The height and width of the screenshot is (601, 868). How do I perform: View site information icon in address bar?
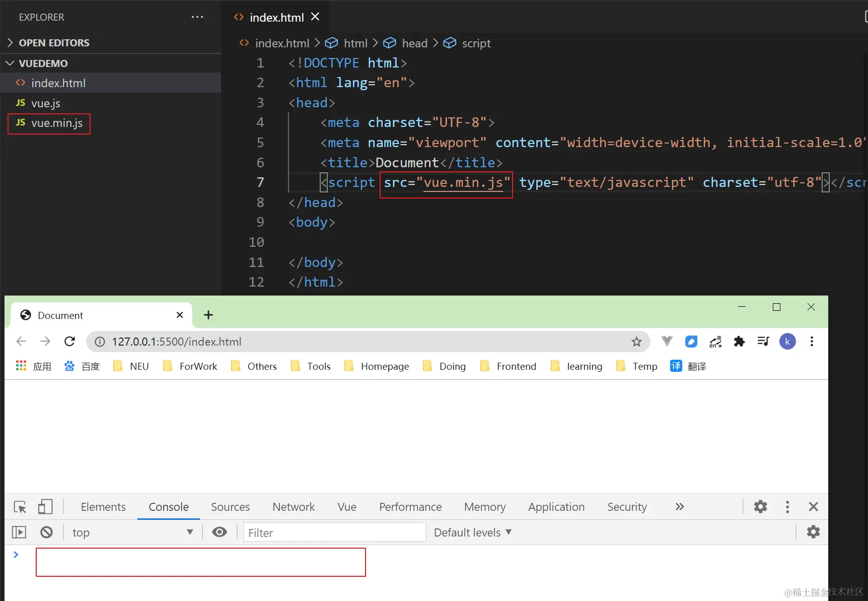[100, 342]
